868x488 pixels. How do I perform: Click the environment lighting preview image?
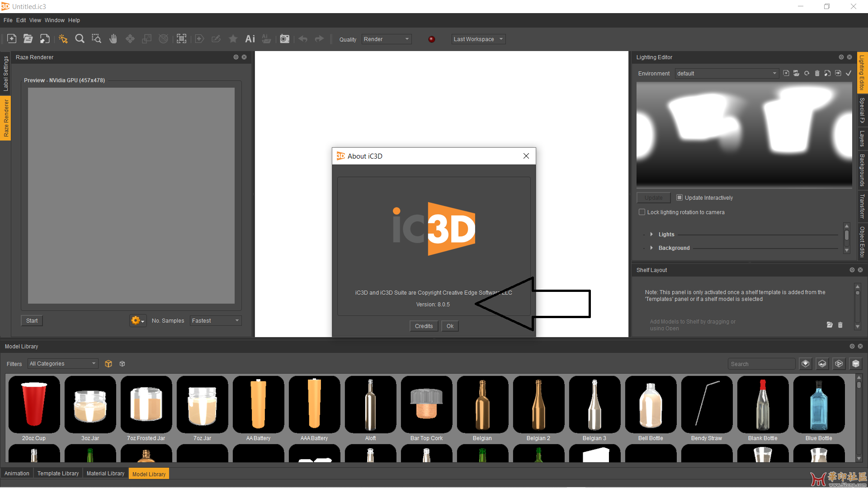[744, 134]
